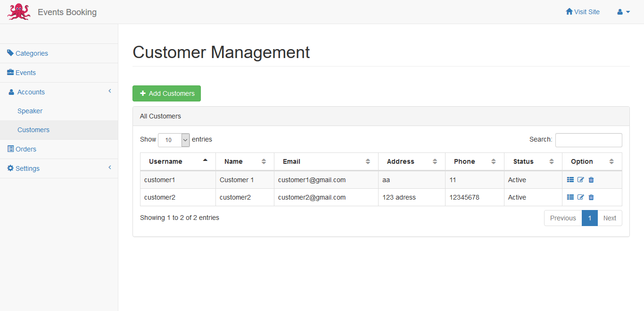Click the Add Customers button
Viewport: 644px width, 311px height.
click(166, 93)
